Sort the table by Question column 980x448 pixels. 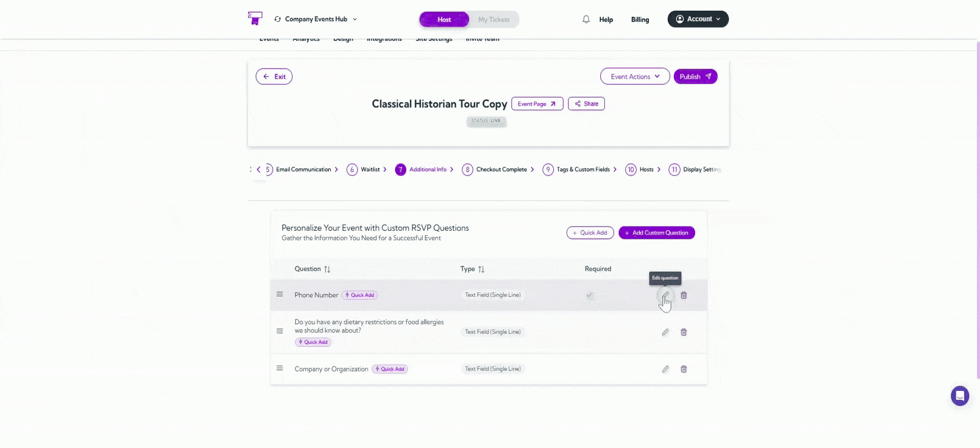point(327,269)
